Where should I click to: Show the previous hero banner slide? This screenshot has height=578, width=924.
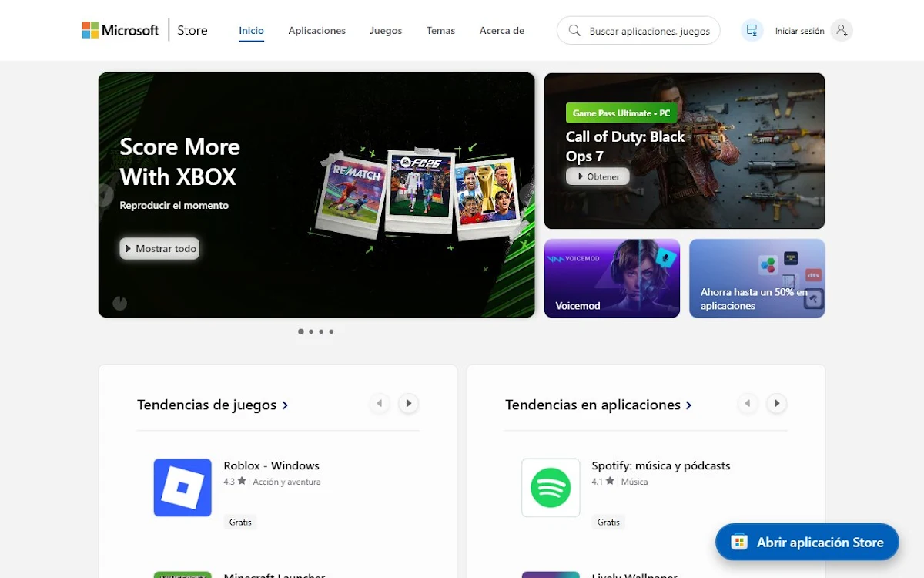click(105, 195)
